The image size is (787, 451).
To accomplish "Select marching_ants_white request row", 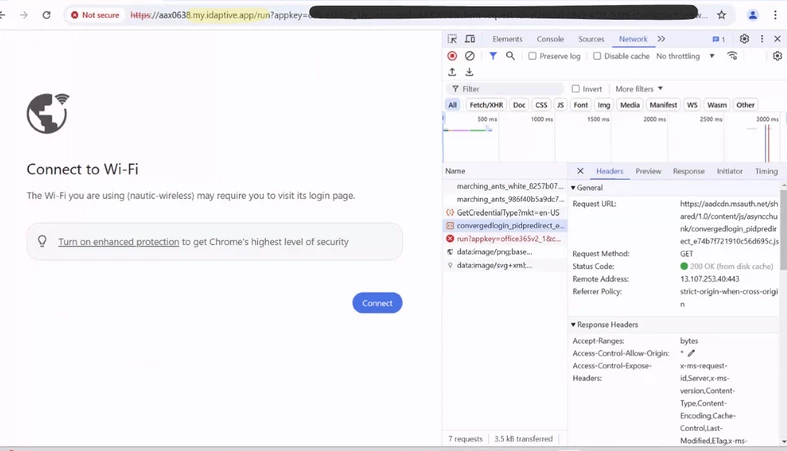I will [504, 186].
